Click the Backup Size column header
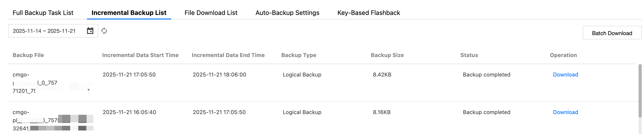The width and height of the screenshot is (644, 134). [387, 55]
